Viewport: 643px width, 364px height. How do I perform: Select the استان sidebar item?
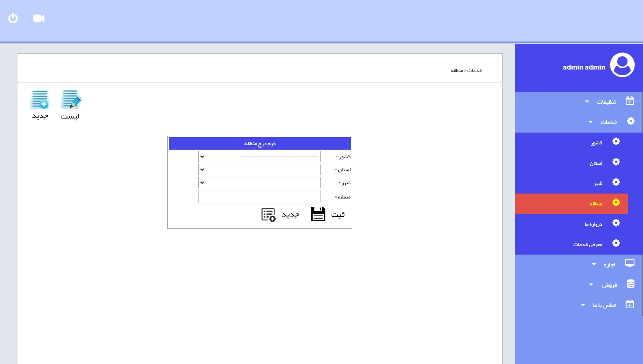click(596, 163)
